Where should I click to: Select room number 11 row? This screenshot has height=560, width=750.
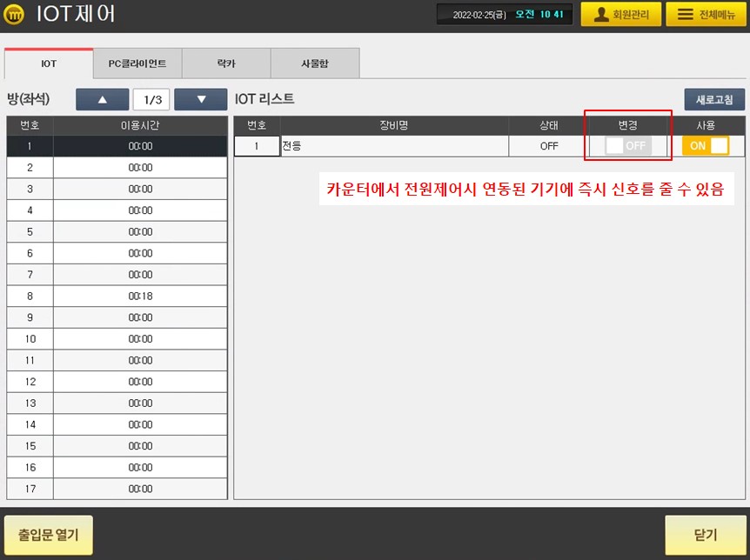coord(117,360)
